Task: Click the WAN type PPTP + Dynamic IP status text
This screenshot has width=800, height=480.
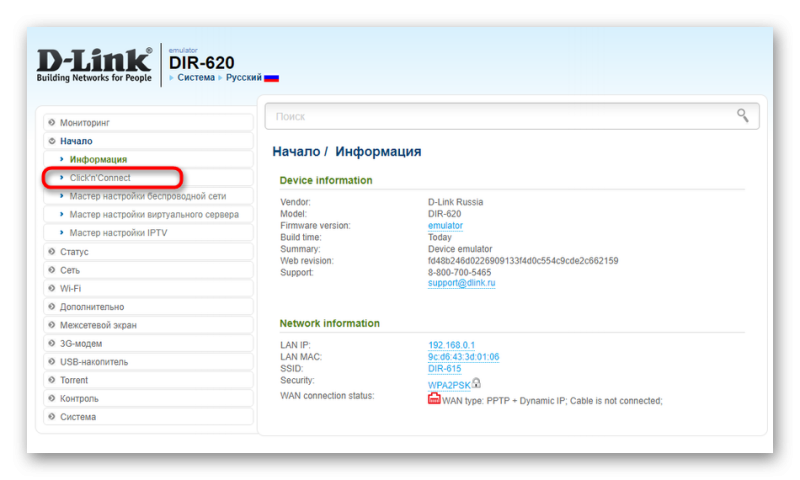Action: (x=552, y=401)
